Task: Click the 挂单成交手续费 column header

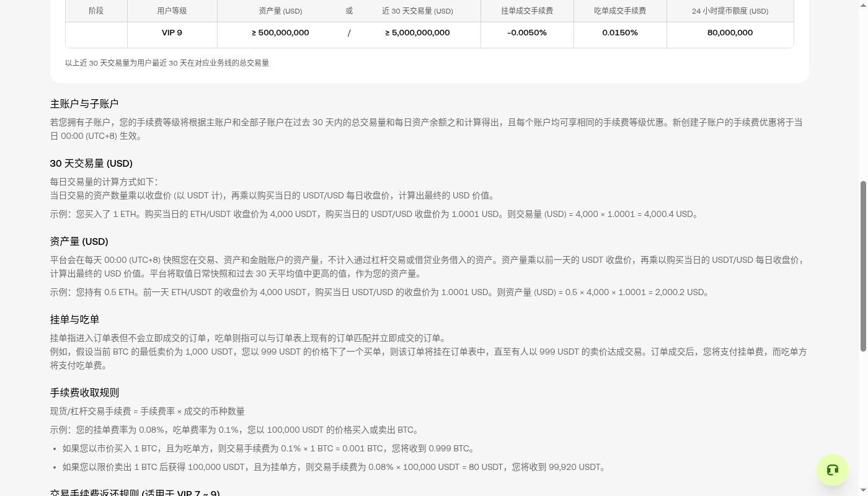Action: pyautogui.click(x=527, y=11)
